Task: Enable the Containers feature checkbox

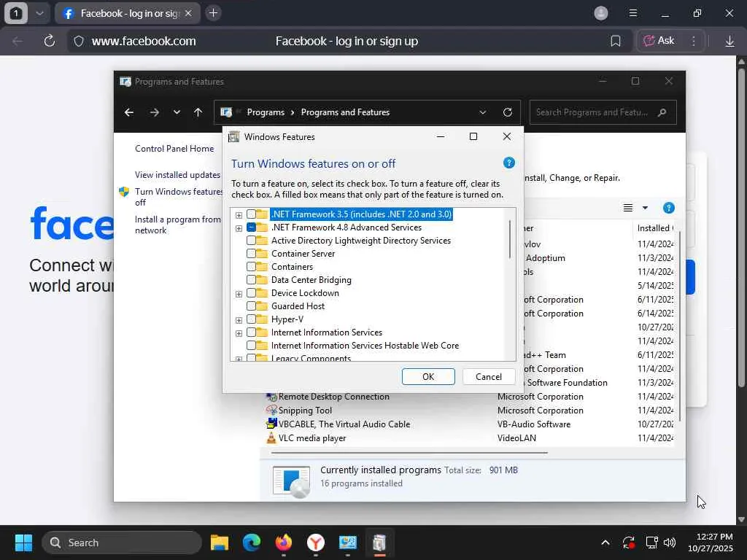Action: (x=251, y=267)
